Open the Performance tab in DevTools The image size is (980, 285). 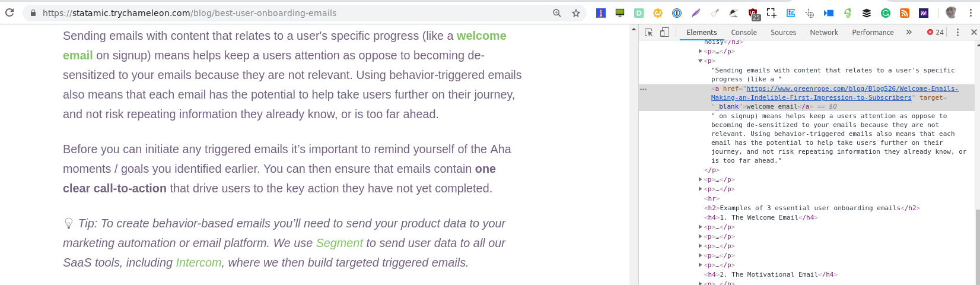873,33
